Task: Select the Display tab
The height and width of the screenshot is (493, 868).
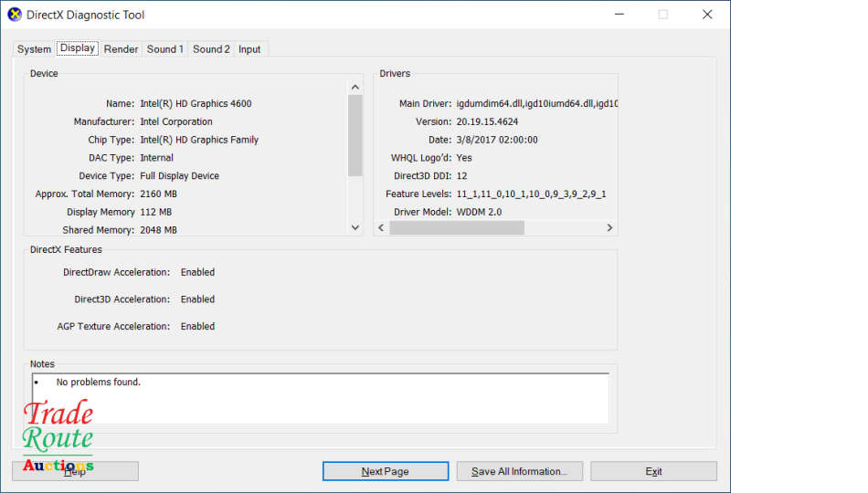Action: coord(78,48)
